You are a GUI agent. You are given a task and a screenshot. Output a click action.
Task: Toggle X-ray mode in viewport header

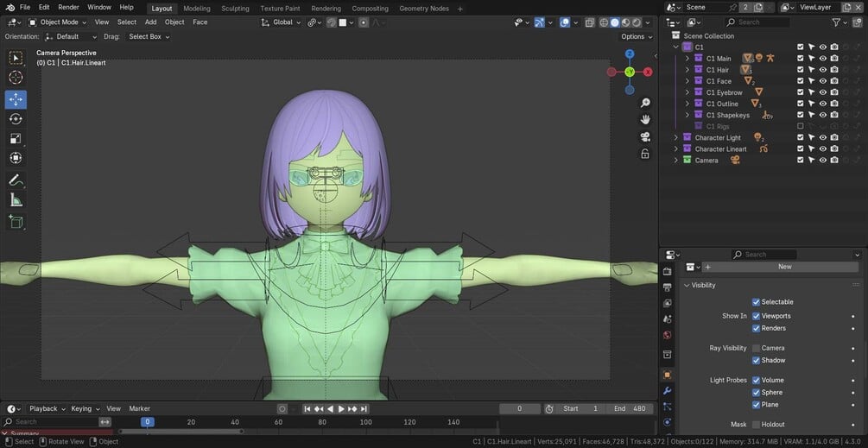(x=590, y=22)
